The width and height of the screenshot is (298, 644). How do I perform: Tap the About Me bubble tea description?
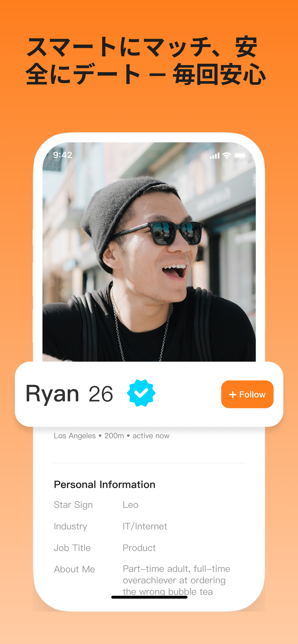point(176,580)
